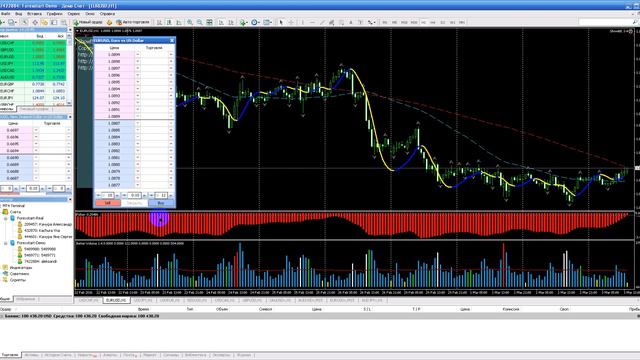Toggle chart shift from right edge
This screenshot has height=360, width=640.
click(x=231, y=22)
